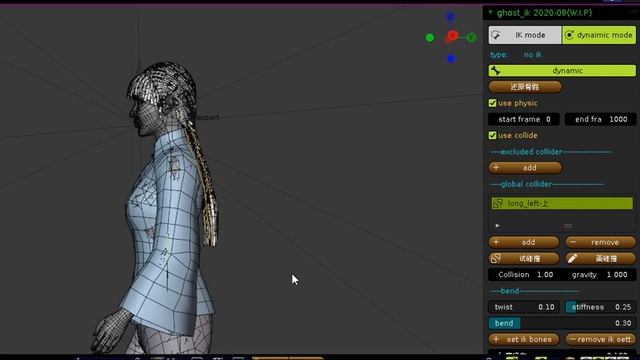The image size is (640, 360).
Task: Grab the collider list resize grip
Action: click(568, 226)
